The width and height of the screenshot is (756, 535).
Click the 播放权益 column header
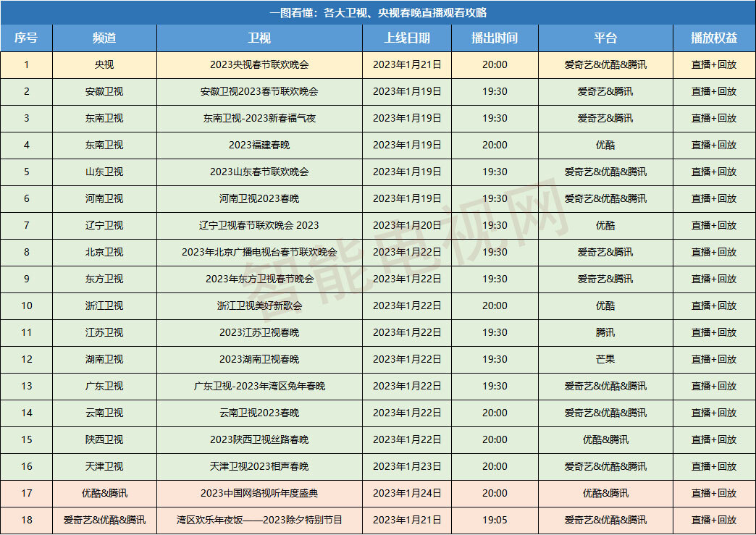click(714, 38)
